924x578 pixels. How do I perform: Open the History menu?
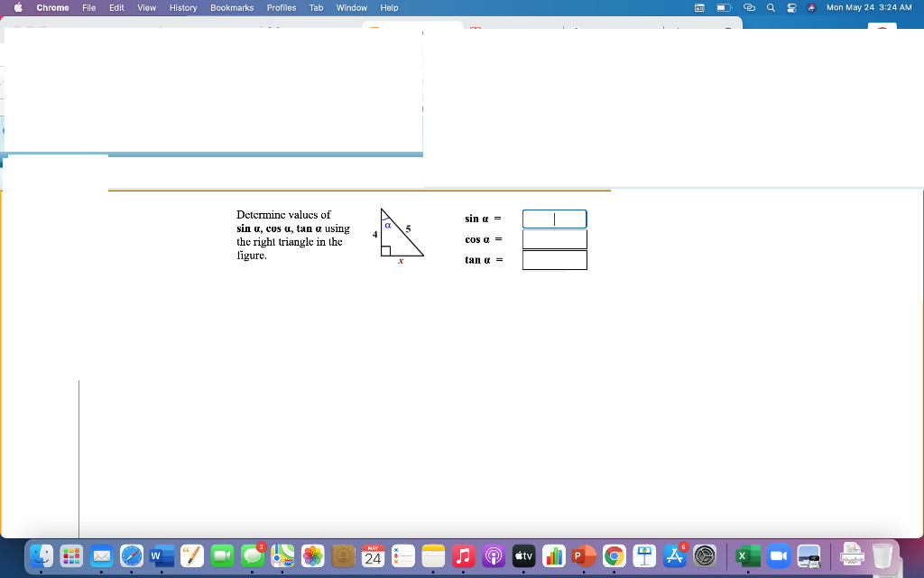point(182,7)
